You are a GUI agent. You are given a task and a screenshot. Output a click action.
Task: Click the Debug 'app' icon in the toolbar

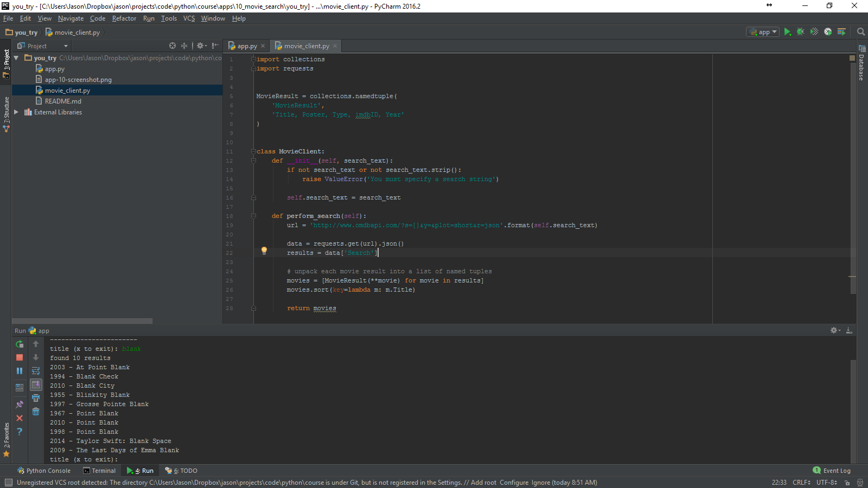(x=801, y=31)
